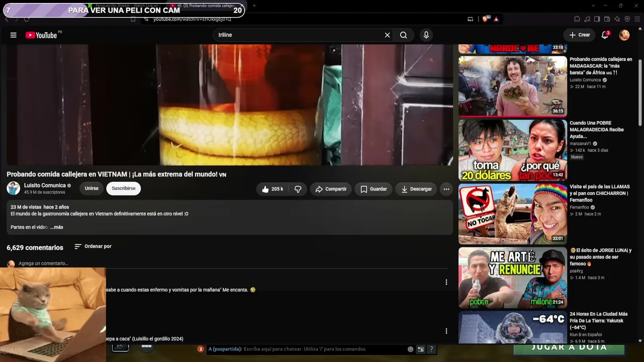Image resolution: width=644 pixels, height=362 pixels.
Task: Click the video player showing the snake
Action: click(x=229, y=105)
